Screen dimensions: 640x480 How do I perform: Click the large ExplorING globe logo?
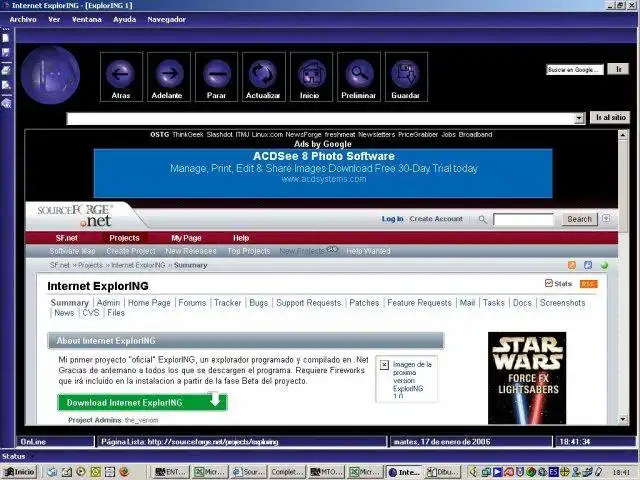[x=50, y=75]
